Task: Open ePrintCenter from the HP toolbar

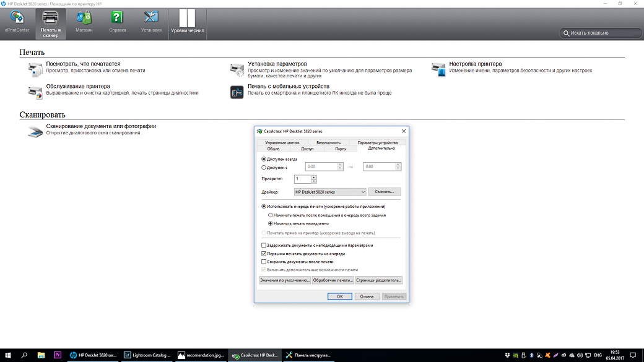Action: tap(17, 22)
